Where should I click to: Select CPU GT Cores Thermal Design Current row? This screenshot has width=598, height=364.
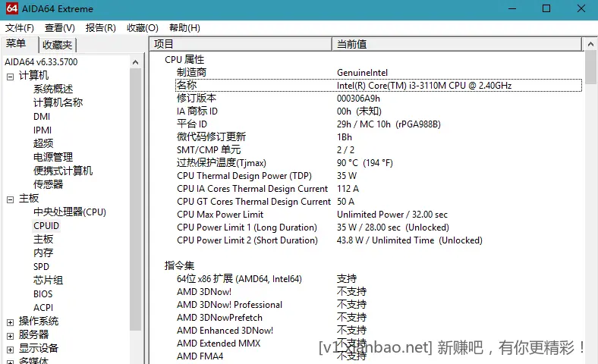[379, 202]
